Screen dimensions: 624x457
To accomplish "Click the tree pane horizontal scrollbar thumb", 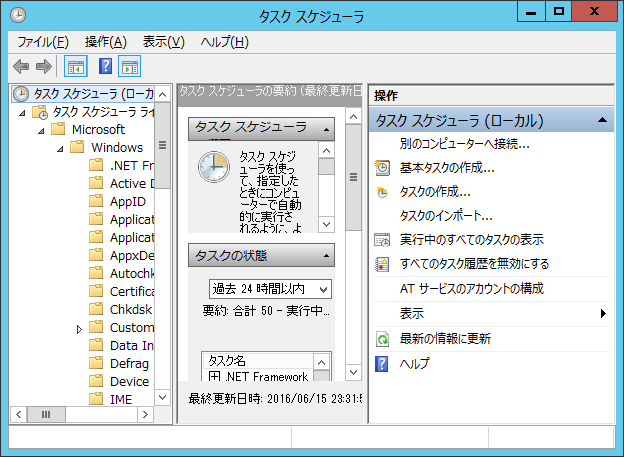I will [46, 414].
